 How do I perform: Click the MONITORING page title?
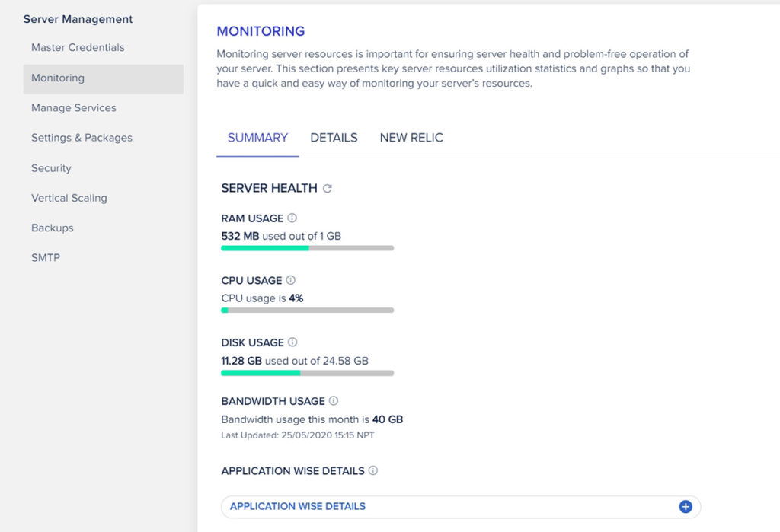(x=261, y=31)
